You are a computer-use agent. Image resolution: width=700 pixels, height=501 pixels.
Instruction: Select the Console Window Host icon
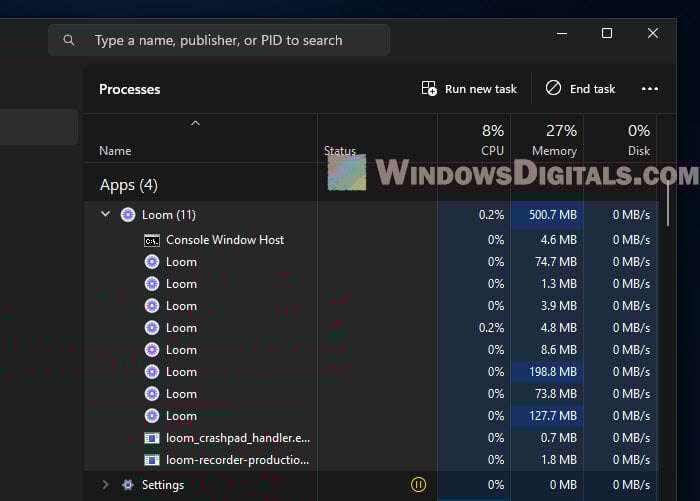pyautogui.click(x=152, y=240)
